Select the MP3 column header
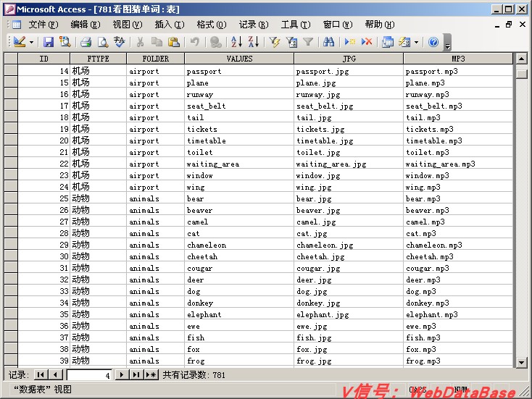Viewport: 532px width, 399px height. tap(458, 59)
